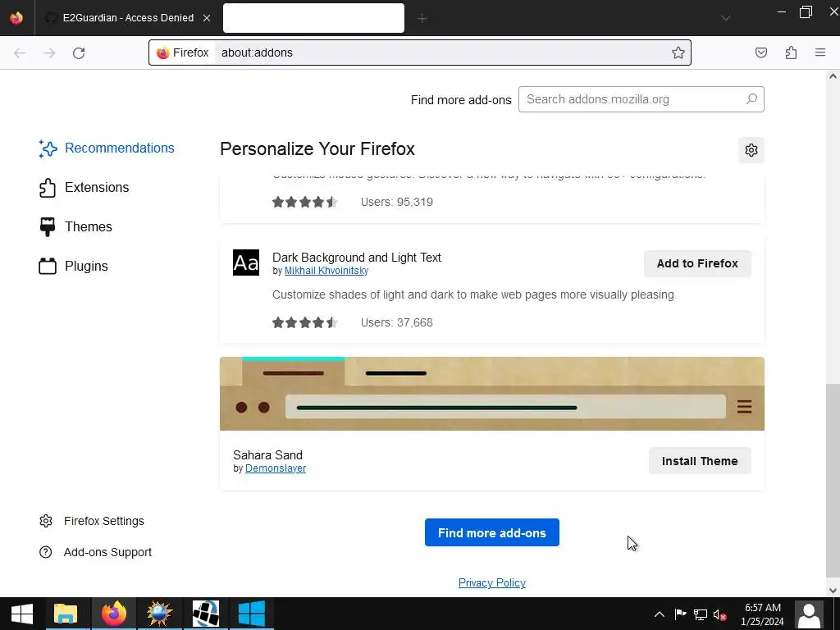
Task: Click the page scrollbar down arrow
Action: coord(833,591)
